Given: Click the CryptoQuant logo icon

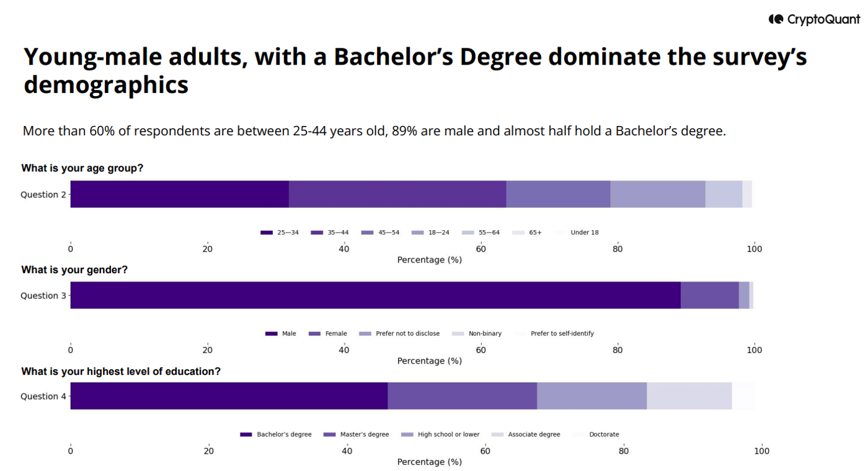Looking at the screenshot, I should 776,19.
